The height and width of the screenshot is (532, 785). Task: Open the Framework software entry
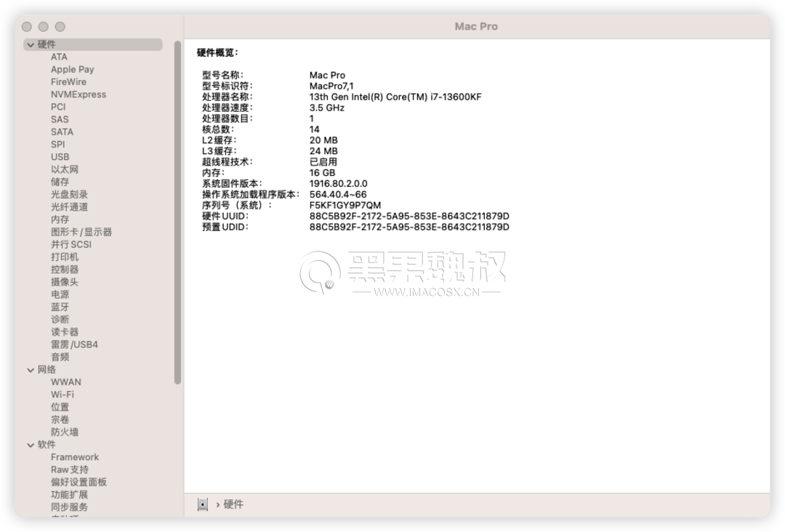[75, 457]
